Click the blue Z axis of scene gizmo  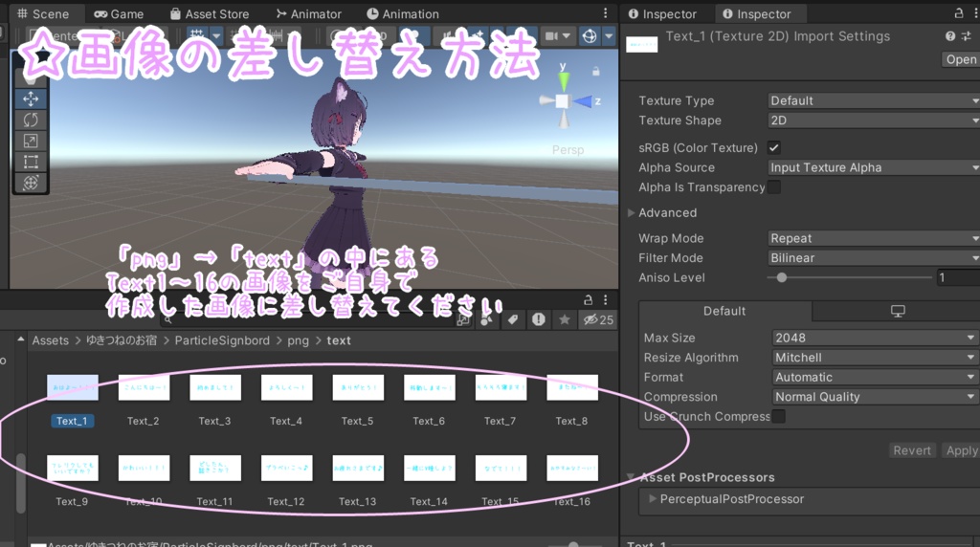pyautogui.click(x=584, y=101)
